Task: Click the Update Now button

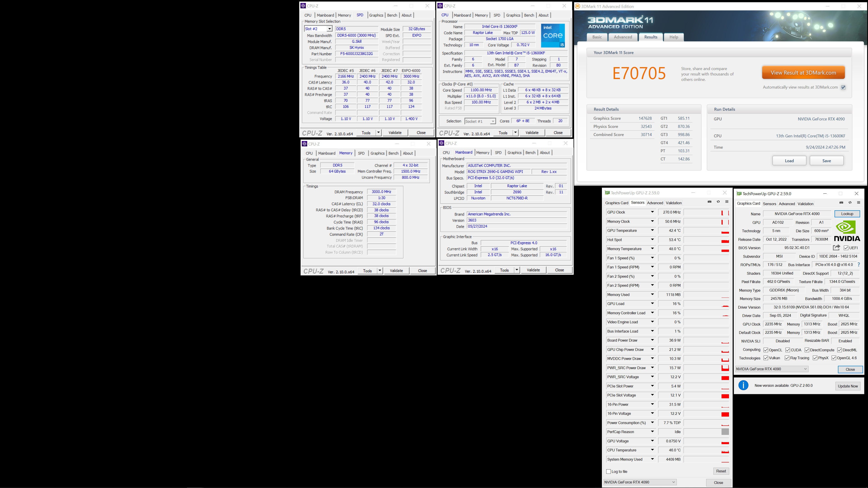Action: [x=848, y=386]
